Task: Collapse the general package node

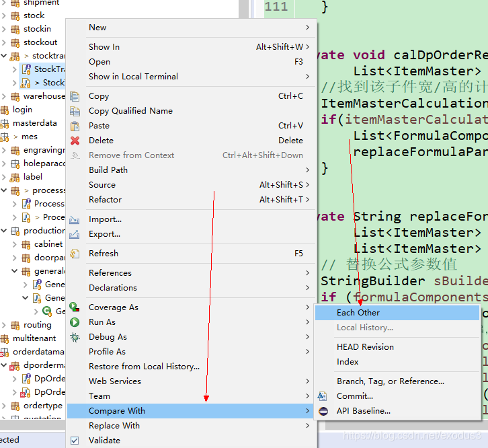Action: click(x=15, y=271)
